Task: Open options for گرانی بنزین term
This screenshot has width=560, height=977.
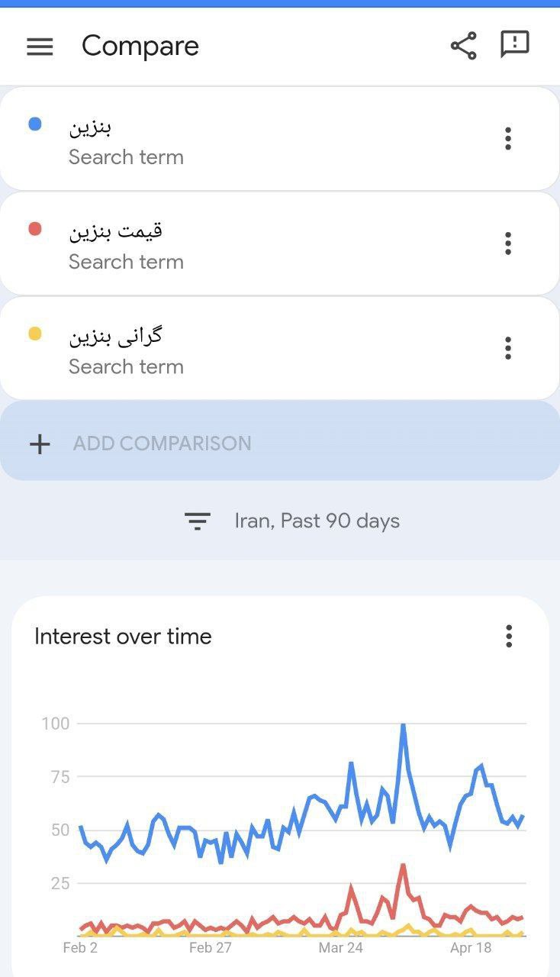Action: (507, 348)
